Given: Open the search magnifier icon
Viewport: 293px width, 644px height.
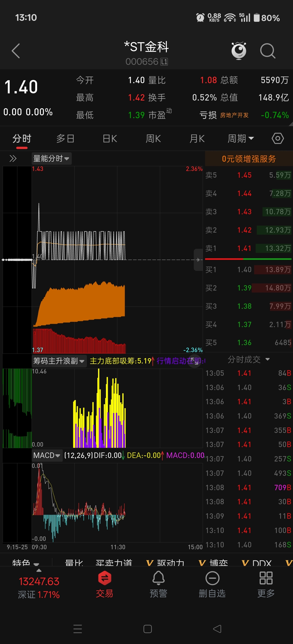Looking at the screenshot, I should point(268,51).
